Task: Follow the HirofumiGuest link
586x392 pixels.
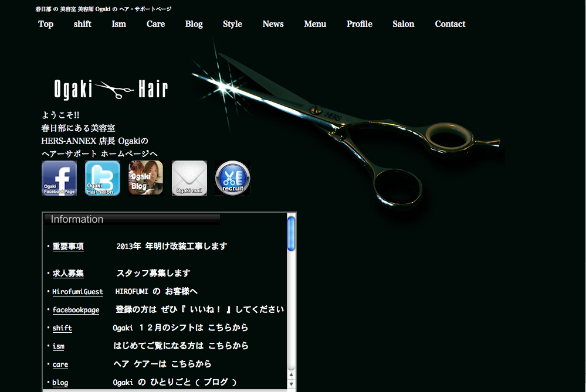Action: [77, 292]
